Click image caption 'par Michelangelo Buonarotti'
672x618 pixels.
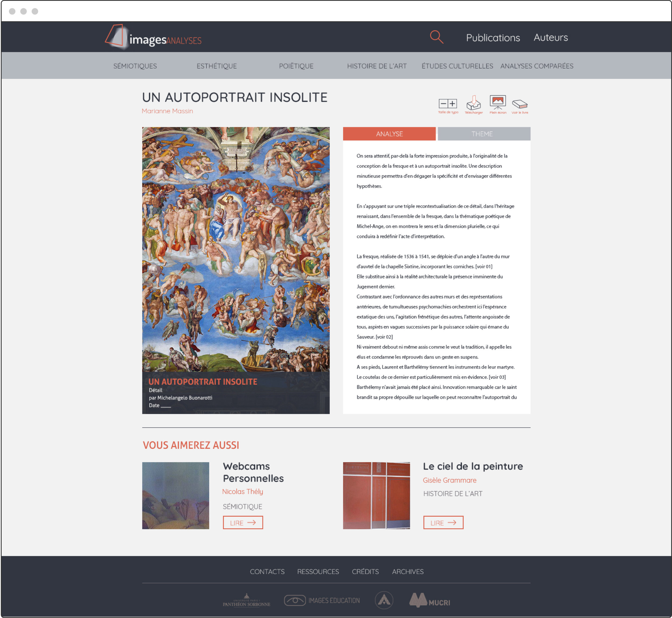click(181, 398)
